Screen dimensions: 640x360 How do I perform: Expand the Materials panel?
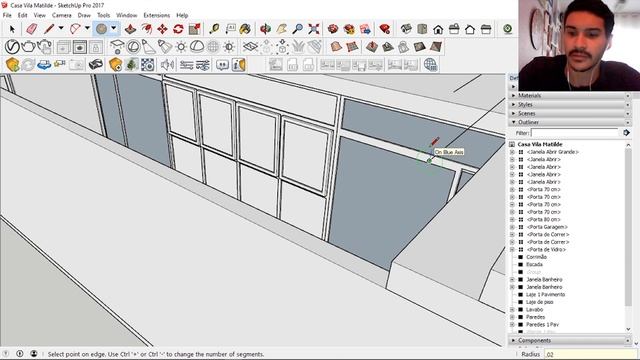513,96
